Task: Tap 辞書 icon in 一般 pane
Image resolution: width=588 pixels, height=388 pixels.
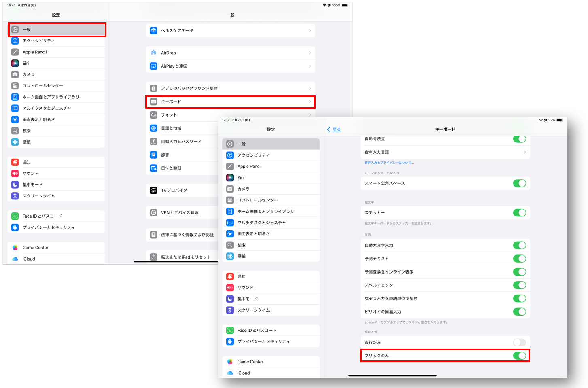Action: click(153, 155)
